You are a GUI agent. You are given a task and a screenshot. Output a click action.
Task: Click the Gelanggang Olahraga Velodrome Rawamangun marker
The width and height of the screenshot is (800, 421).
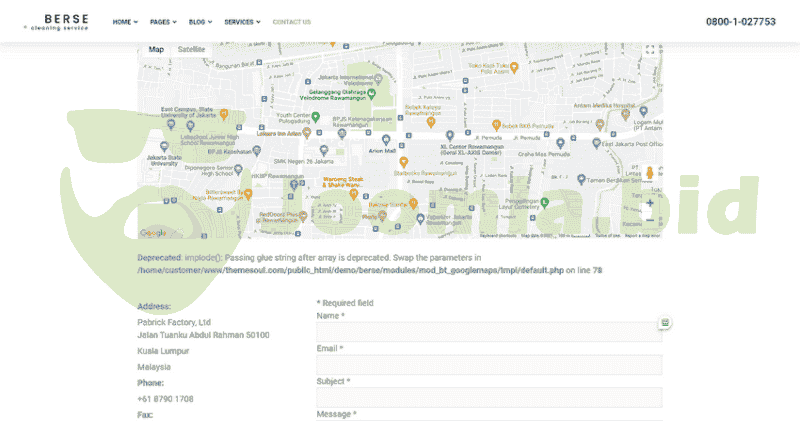[x=371, y=94]
